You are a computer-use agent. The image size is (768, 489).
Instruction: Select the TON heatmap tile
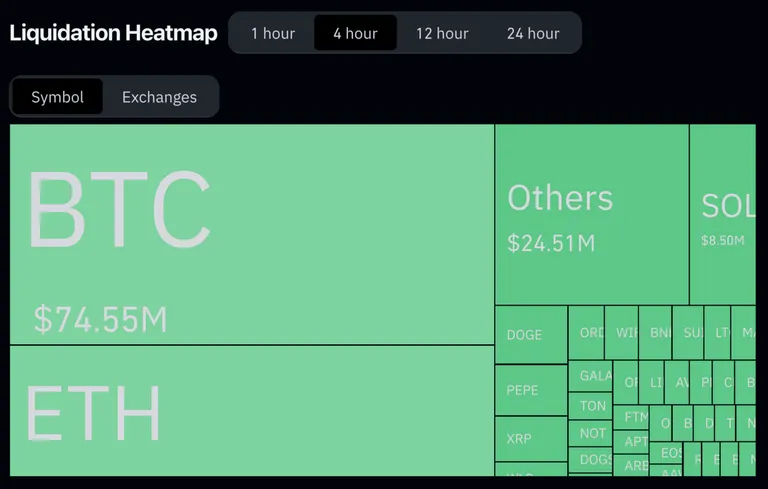(x=591, y=406)
